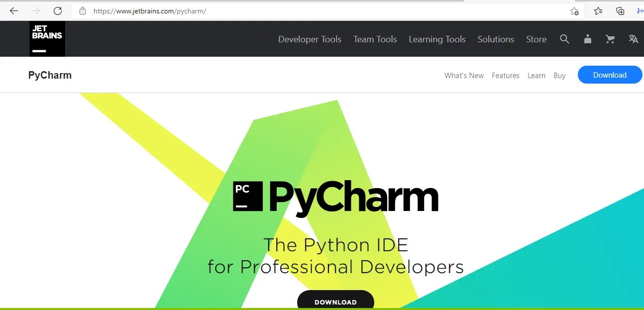Image resolution: width=644 pixels, height=310 pixels.
Task: Open site search with the magnifier icon
Action: (x=564, y=39)
